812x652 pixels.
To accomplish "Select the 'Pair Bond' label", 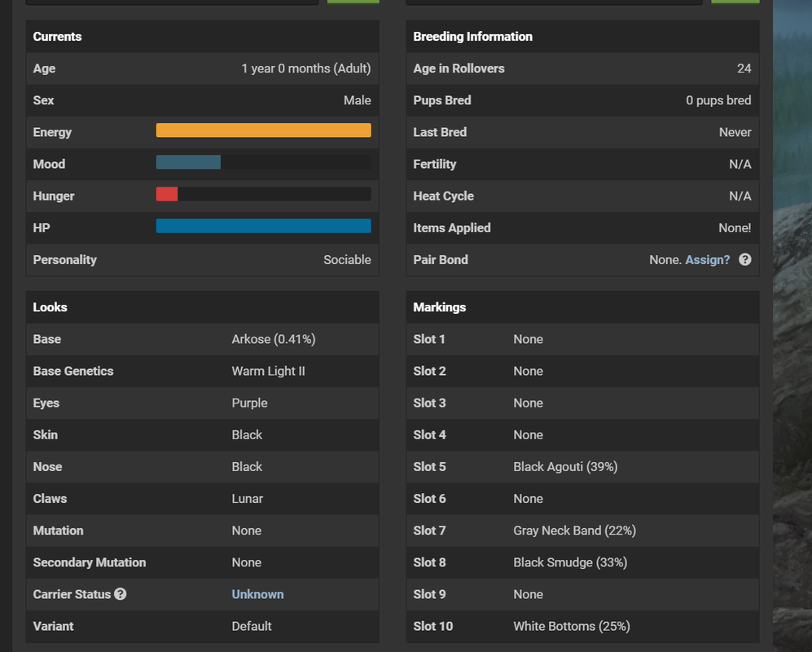I will pyautogui.click(x=441, y=260).
